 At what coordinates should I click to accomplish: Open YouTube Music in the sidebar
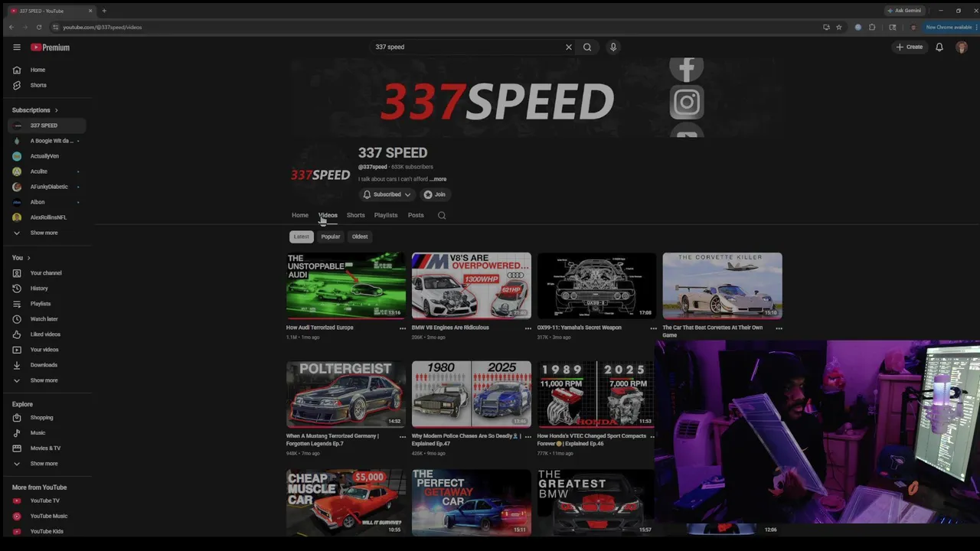pos(47,516)
